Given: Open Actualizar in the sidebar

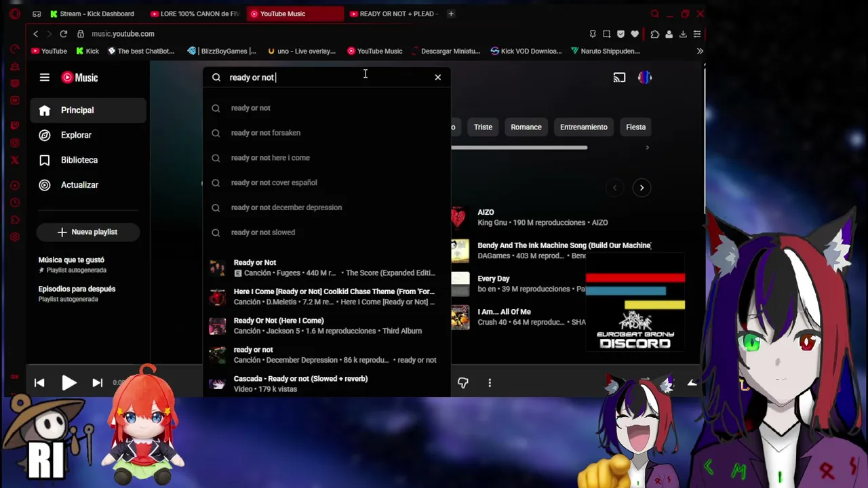Looking at the screenshot, I should pos(88,185).
